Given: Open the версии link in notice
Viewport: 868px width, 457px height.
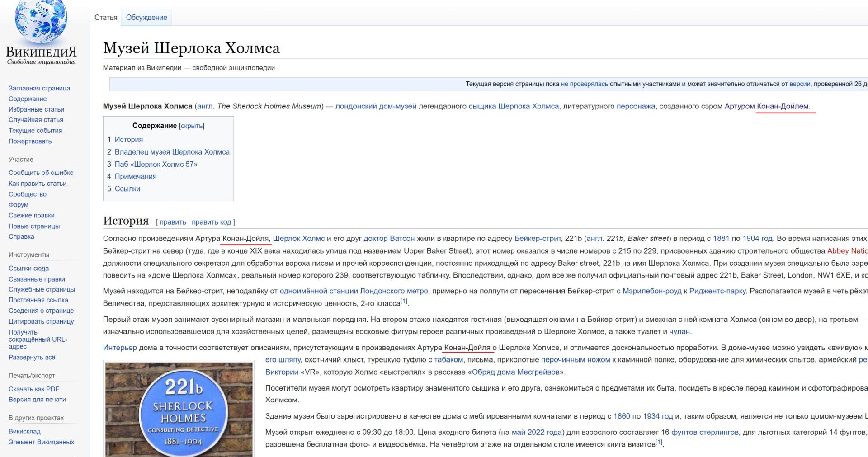Looking at the screenshot, I should (x=800, y=84).
